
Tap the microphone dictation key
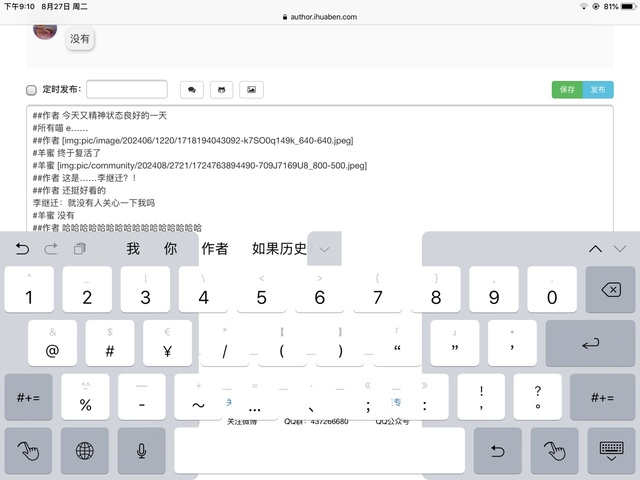point(143,451)
